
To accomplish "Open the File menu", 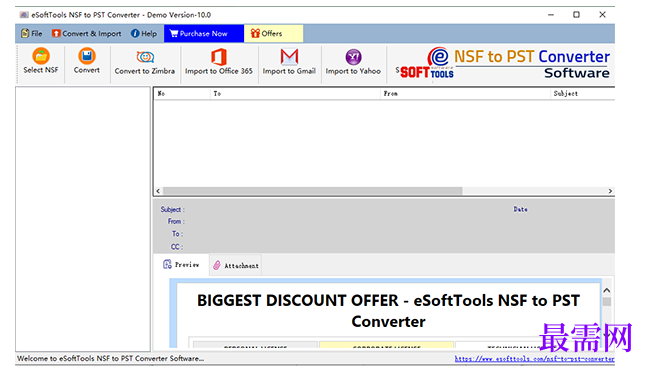I will click(32, 34).
